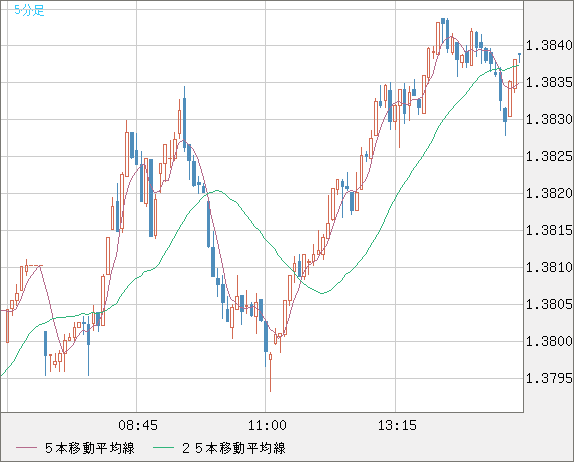The height and width of the screenshot is (462, 574).
Task: Click the 08:45 time axis label
Action: coord(138,425)
